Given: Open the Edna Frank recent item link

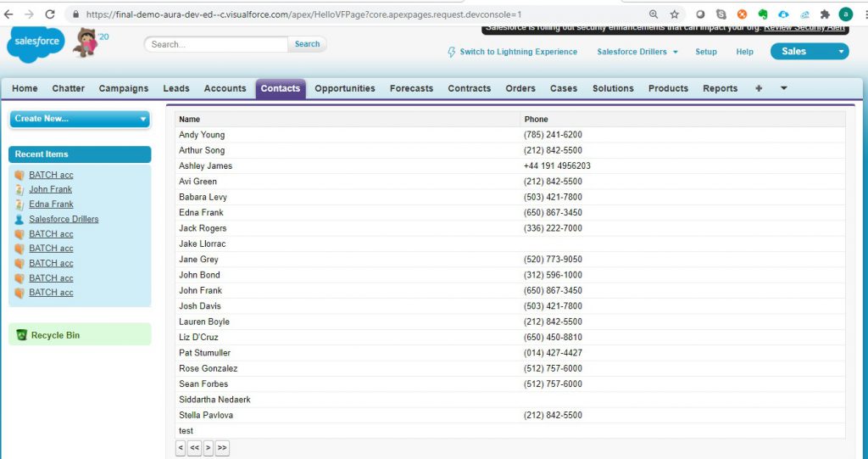Looking at the screenshot, I should 51,204.
